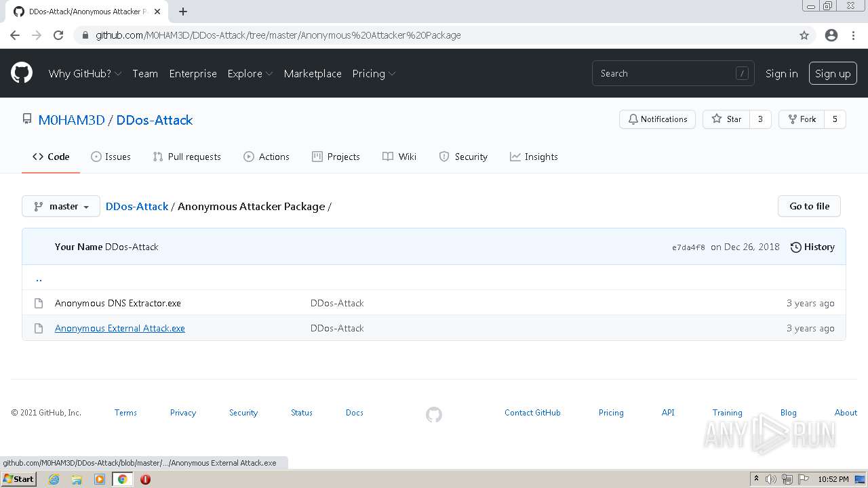Click the volume icon in system tray
This screenshot has height=488, width=868.
(x=771, y=479)
